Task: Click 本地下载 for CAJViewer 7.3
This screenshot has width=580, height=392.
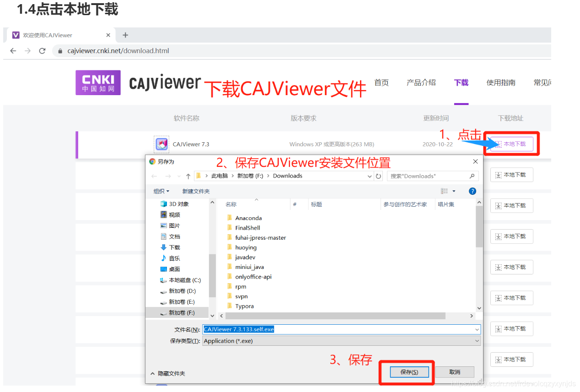Action: pos(511,144)
